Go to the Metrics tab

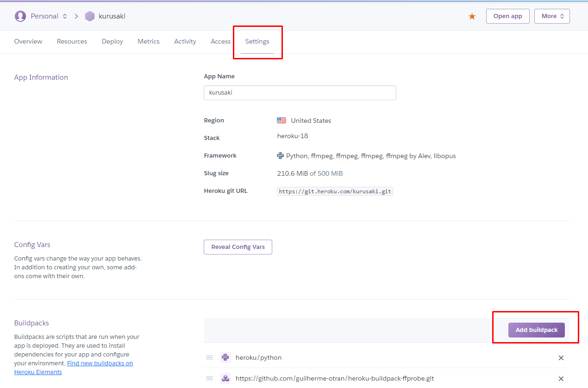tap(149, 41)
